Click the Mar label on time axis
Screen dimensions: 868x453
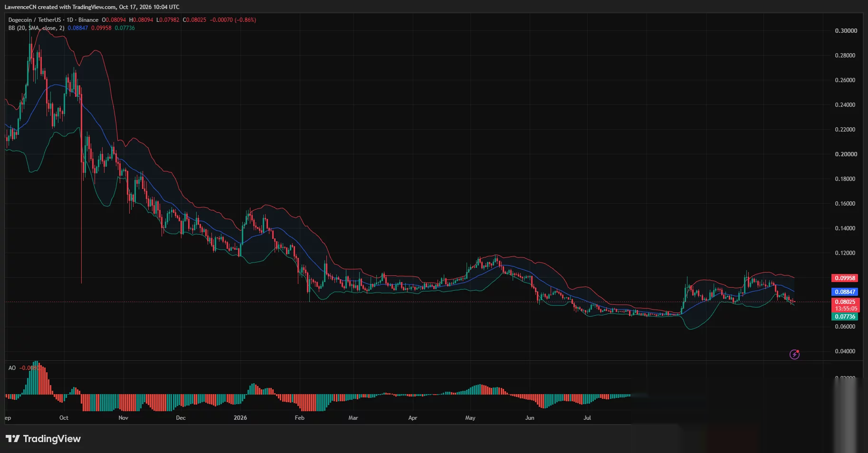tap(353, 418)
